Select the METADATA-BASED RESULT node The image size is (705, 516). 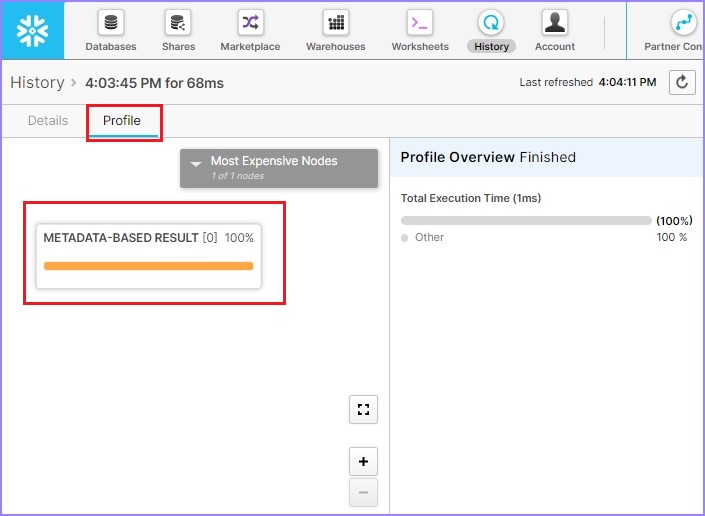pos(148,239)
